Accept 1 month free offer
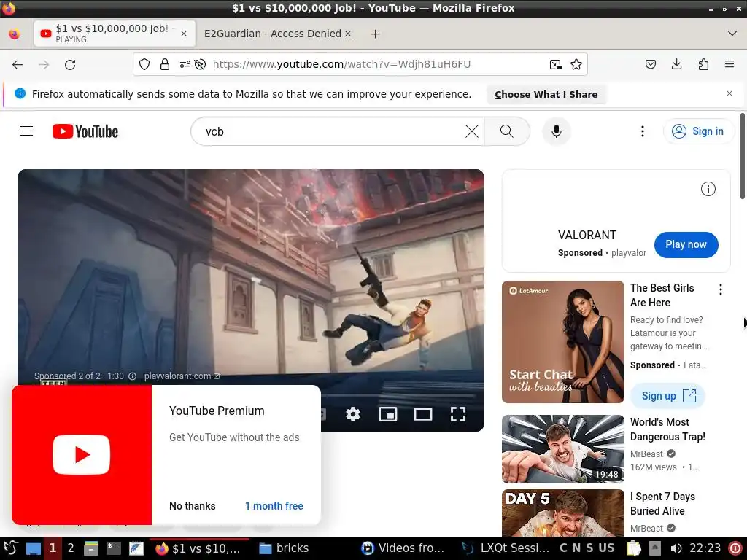The height and width of the screenshot is (560, 747). click(x=274, y=506)
